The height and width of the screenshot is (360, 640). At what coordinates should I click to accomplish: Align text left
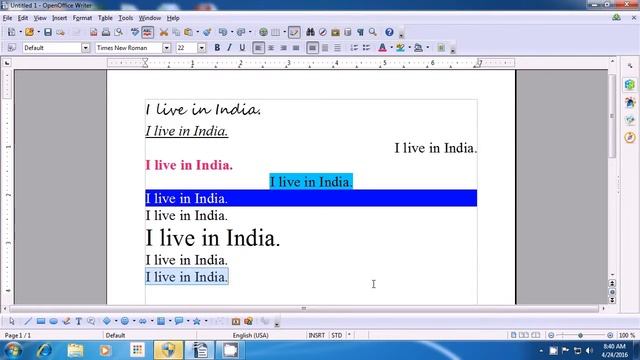click(x=258, y=48)
